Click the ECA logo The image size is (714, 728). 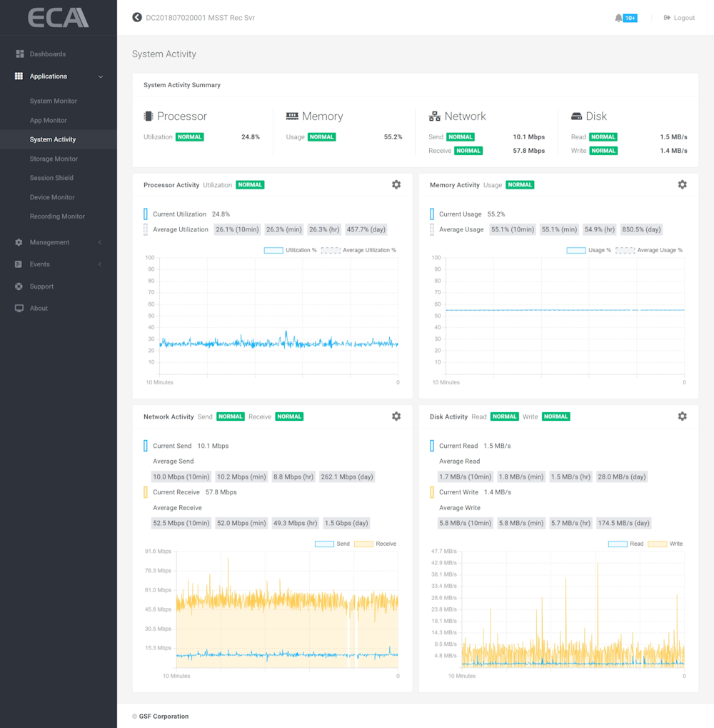coord(58,17)
